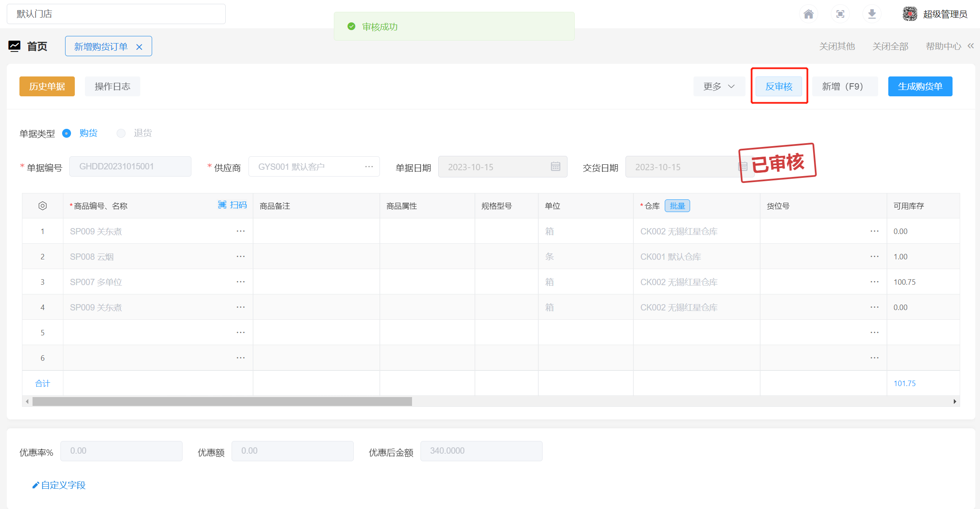Toggle fullscreen icon in top bar
980x509 pixels.
coord(840,14)
